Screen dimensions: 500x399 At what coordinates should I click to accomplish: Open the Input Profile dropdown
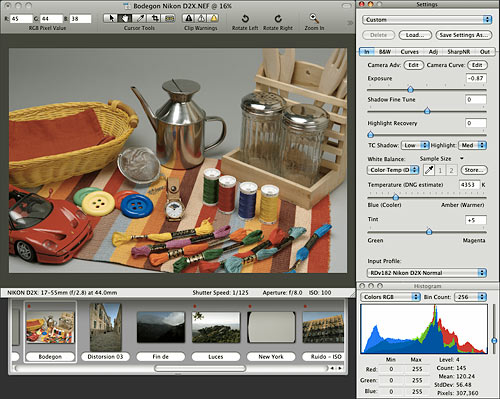coord(427,273)
